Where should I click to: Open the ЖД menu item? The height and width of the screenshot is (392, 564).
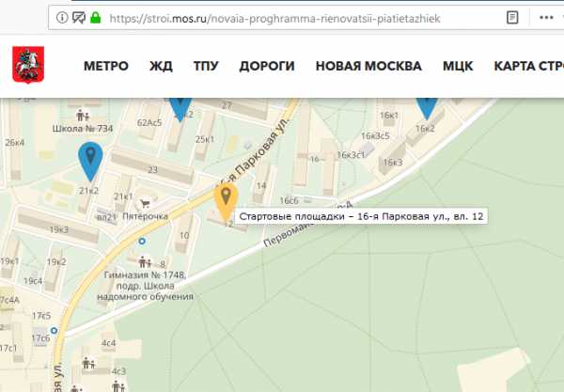pyautogui.click(x=161, y=67)
